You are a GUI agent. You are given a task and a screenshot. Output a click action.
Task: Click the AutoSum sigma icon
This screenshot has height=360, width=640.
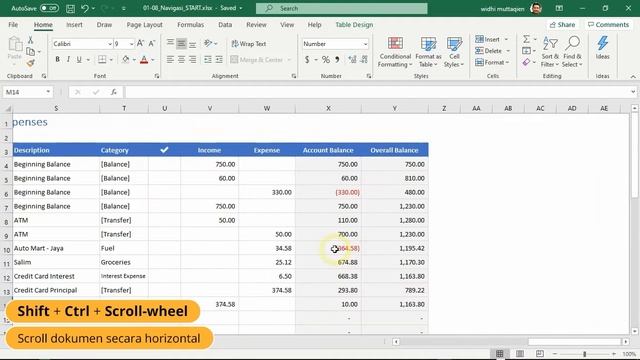pos(527,39)
